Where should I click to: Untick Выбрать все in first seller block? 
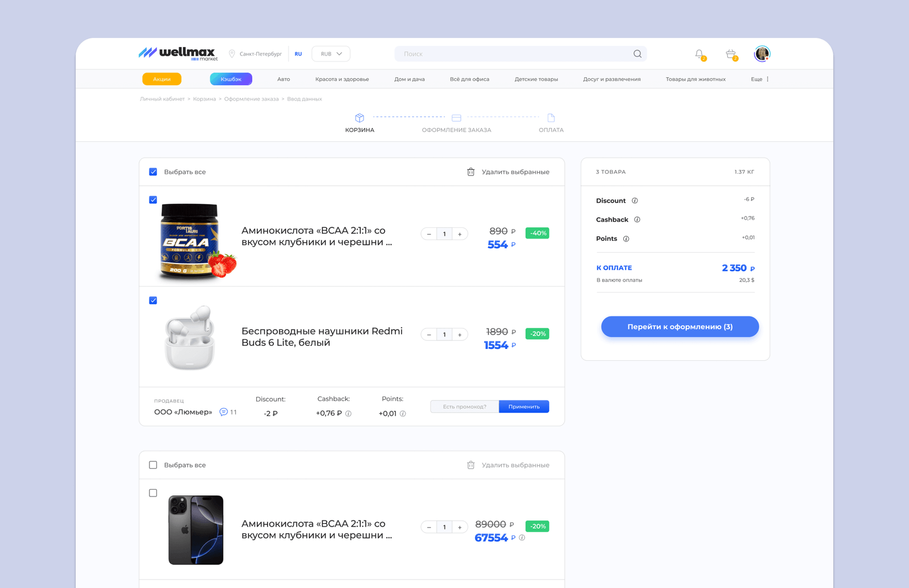(x=153, y=172)
